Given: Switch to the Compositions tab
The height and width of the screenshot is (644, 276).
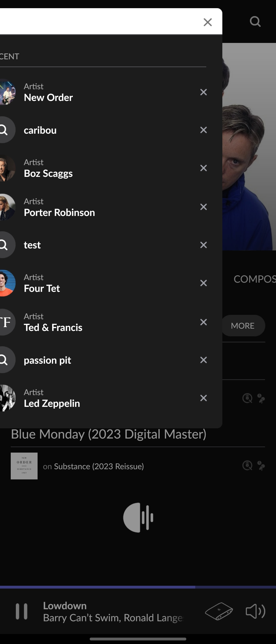Looking at the screenshot, I should [x=254, y=279].
